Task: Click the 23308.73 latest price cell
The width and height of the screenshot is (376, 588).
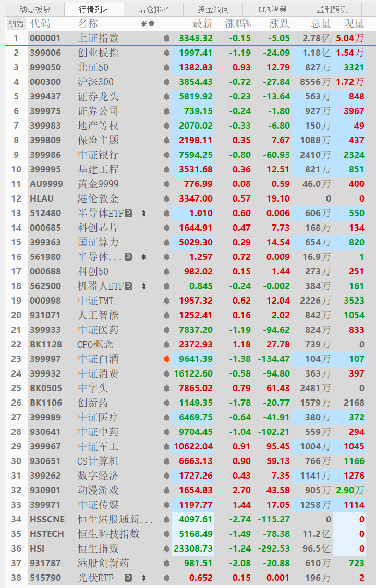Action: [x=193, y=548]
